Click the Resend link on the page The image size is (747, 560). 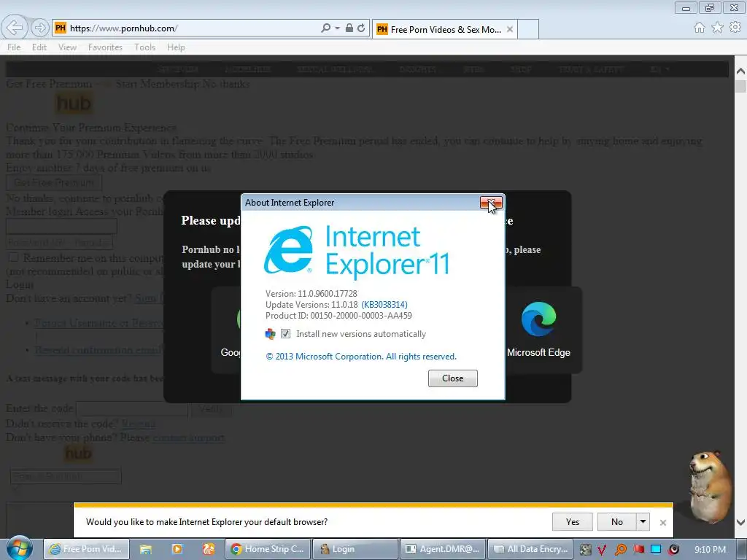(138, 424)
